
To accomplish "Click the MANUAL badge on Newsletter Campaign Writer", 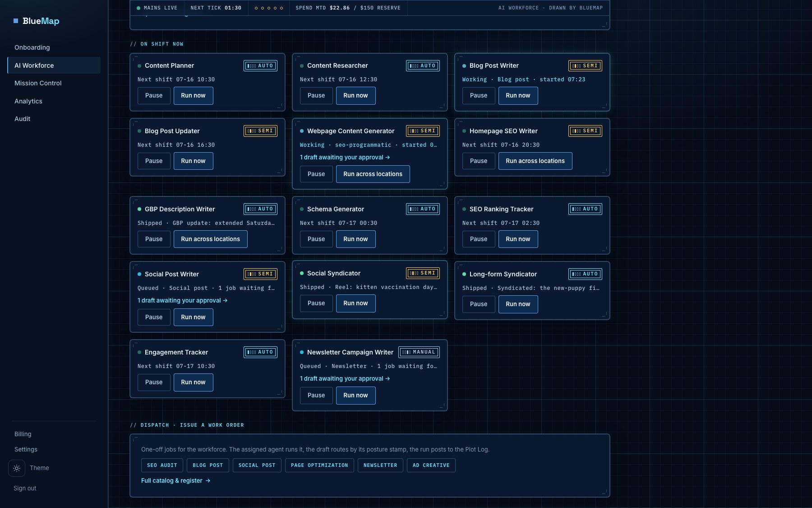I will pos(420,352).
